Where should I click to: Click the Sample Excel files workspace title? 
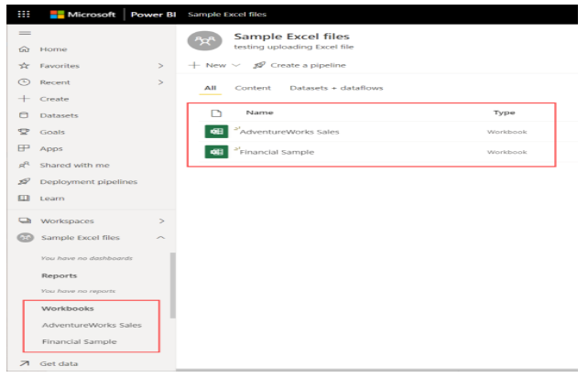point(292,37)
